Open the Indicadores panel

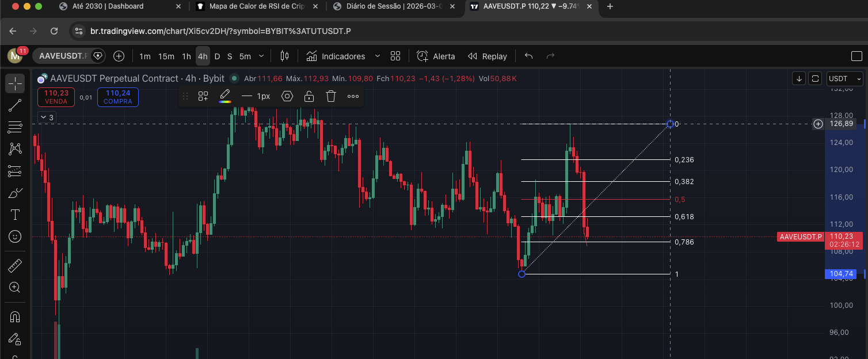click(x=336, y=56)
